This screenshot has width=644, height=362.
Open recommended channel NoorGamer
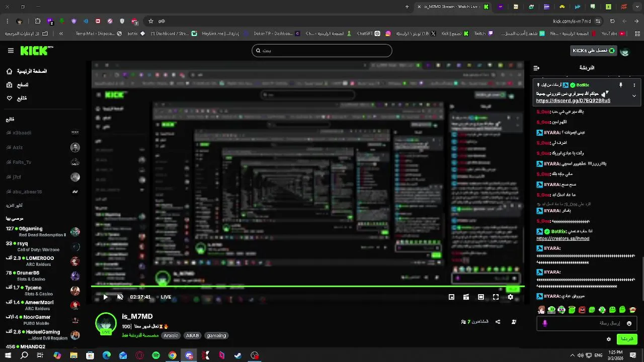pyautogui.click(x=43, y=320)
